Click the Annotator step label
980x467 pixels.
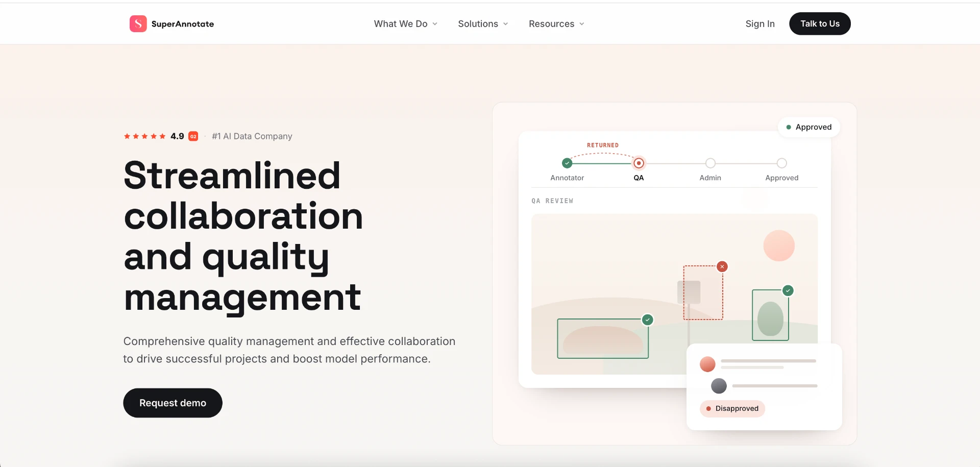point(567,178)
